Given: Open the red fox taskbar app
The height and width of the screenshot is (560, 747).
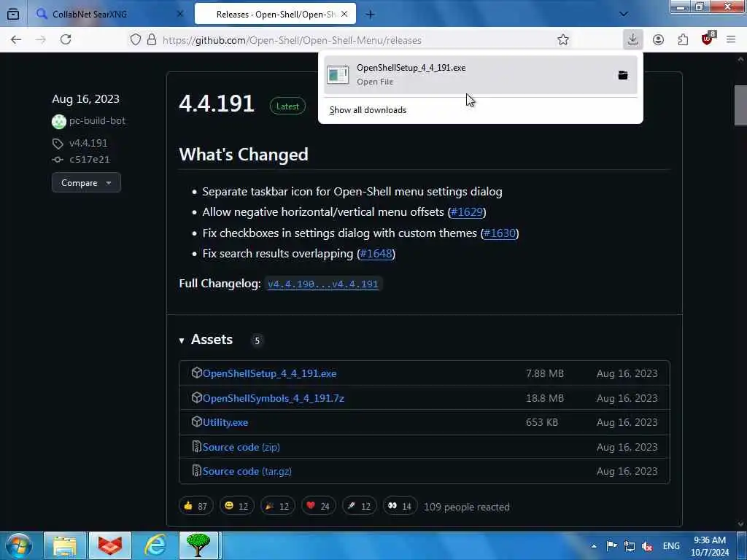Looking at the screenshot, I should [x=110, y=545].
